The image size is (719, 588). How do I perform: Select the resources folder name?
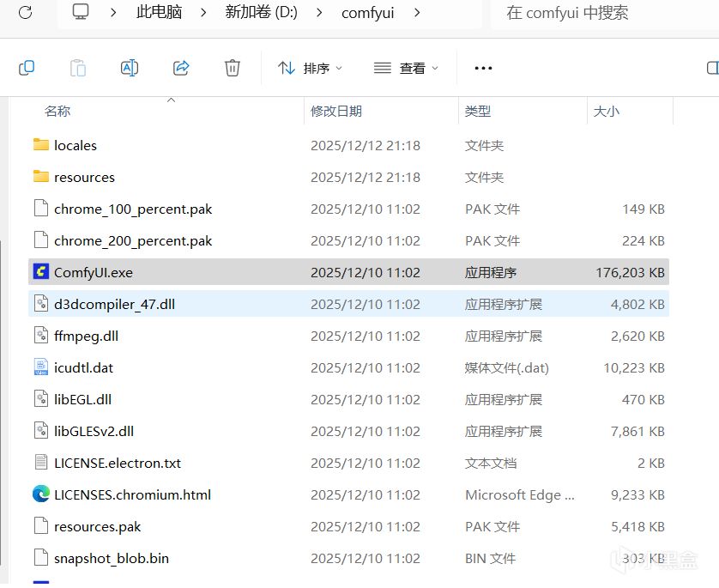tap(84, 177)
